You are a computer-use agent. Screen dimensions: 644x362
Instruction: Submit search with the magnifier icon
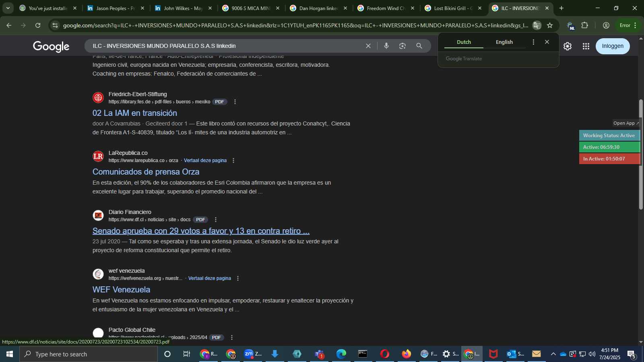pyautogui.click(x=419, y=46)
